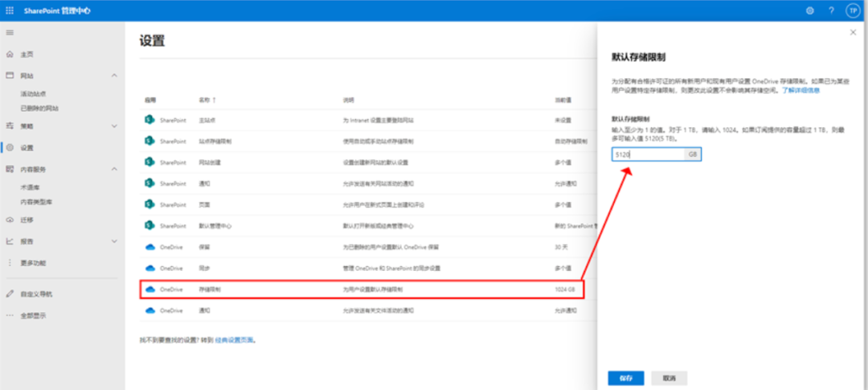Open 活动站点 in the sidebar
This screenshot has width=868, height=390.
(x=33, y=93)
